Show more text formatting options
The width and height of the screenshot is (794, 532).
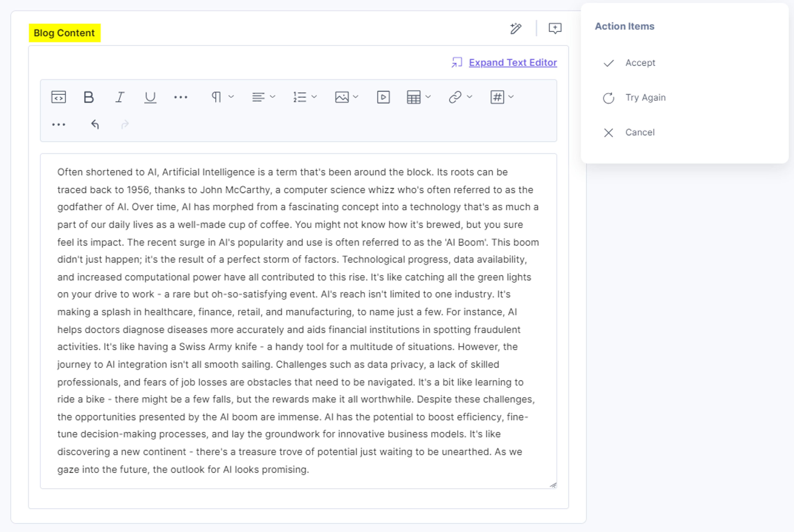point(181,97)
